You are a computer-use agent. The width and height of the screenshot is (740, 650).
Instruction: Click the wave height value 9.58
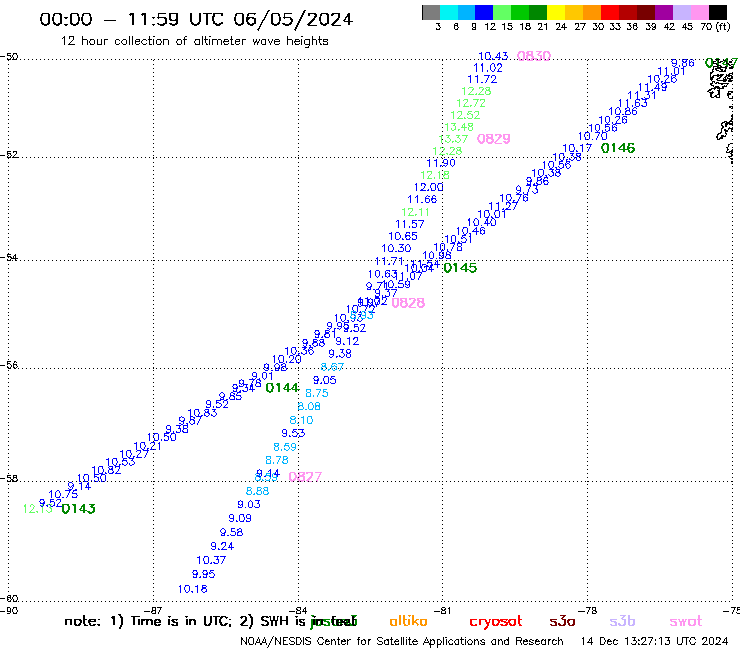pos(231,532)
